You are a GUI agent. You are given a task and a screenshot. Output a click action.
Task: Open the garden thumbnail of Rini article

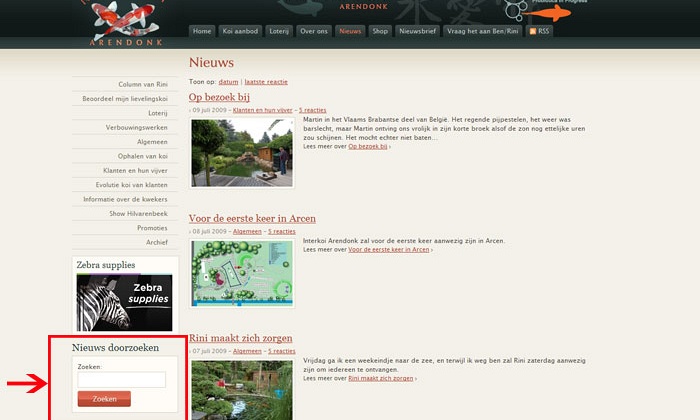coord(242,389)
